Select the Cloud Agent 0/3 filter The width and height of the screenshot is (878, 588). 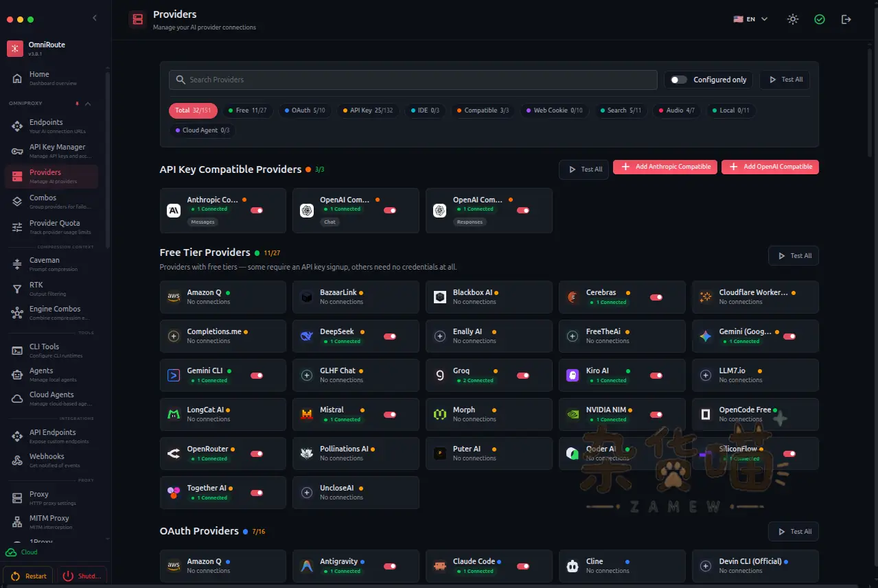(x=202, y=130)
